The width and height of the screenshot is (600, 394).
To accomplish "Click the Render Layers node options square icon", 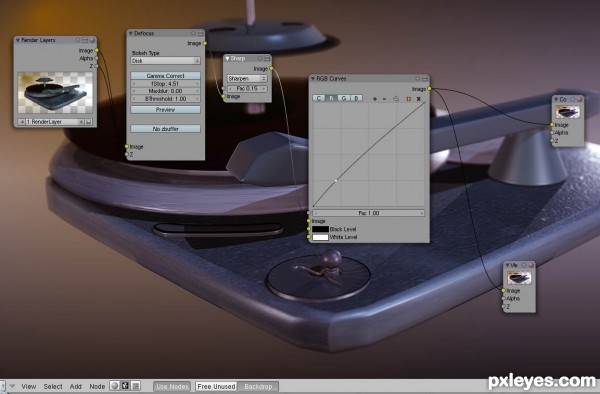I will [85, 40].
